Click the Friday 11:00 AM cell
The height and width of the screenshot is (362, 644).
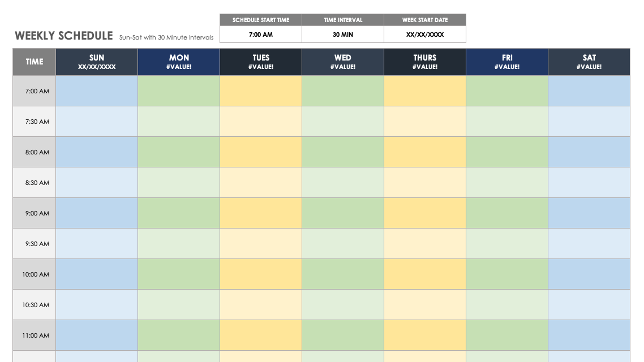507,335
